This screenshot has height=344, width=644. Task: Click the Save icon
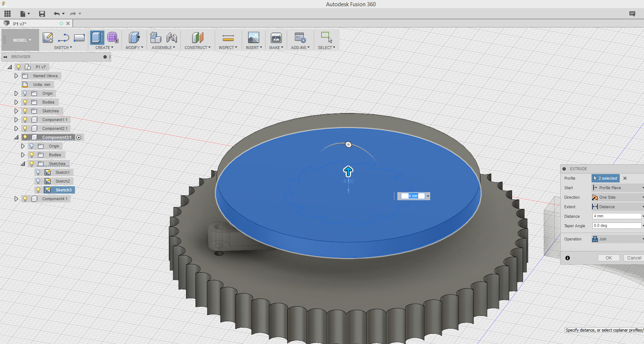pos(42,14)
